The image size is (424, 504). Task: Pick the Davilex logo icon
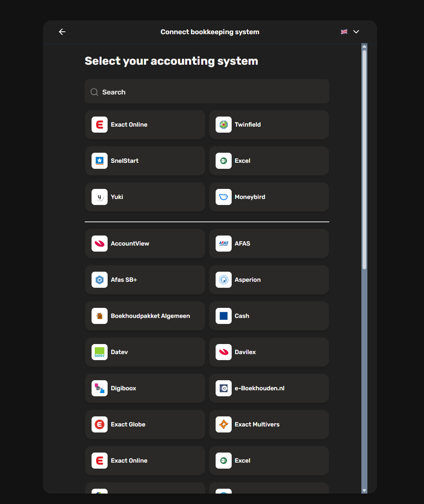(x=224, y=352)
